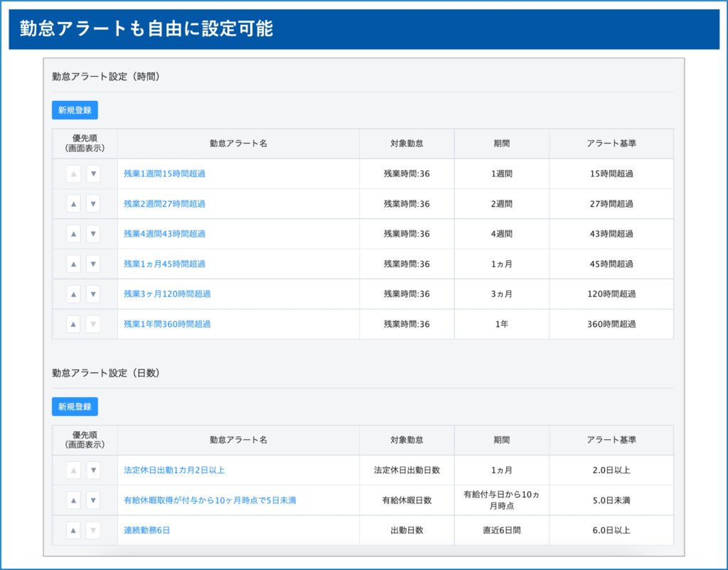728x570 pixels.
Task: Move 残業2週間27時間超過 down in priority
Action: coord(93,204)
